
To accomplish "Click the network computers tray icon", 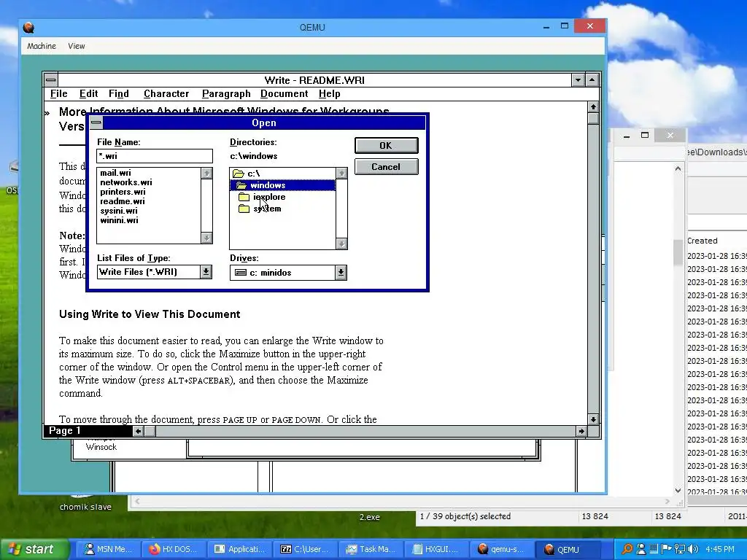I will point(680,549).
